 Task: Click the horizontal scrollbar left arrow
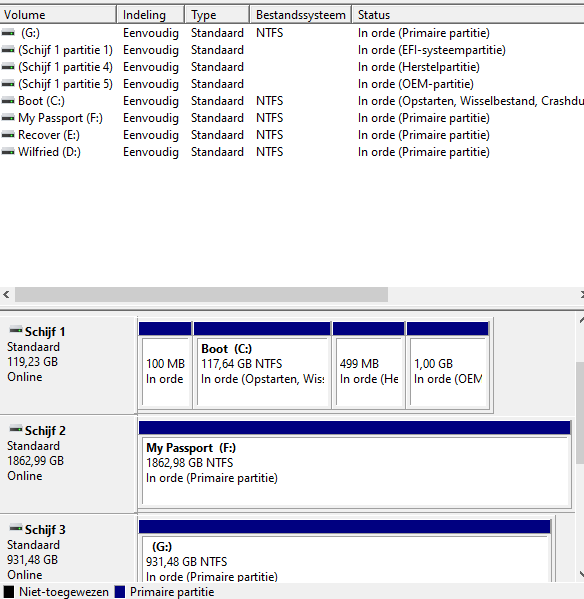[6, 295]
